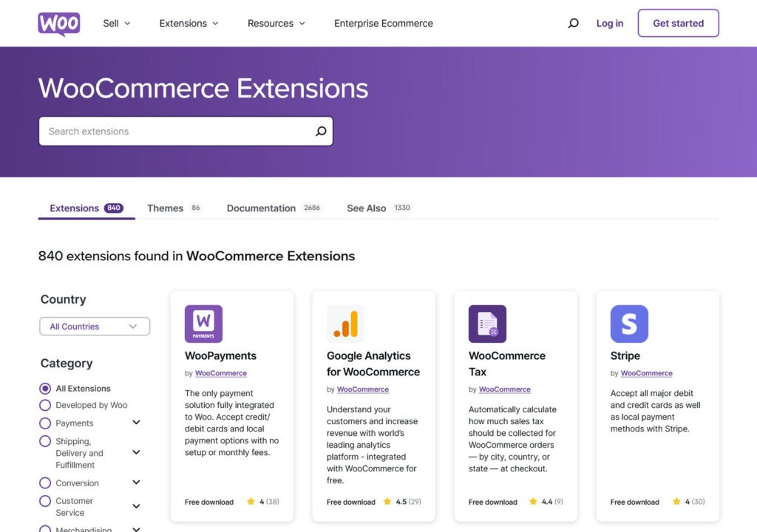
Task: Open search via the magnifier in the navigation bar
Action: tap(573, 23)
